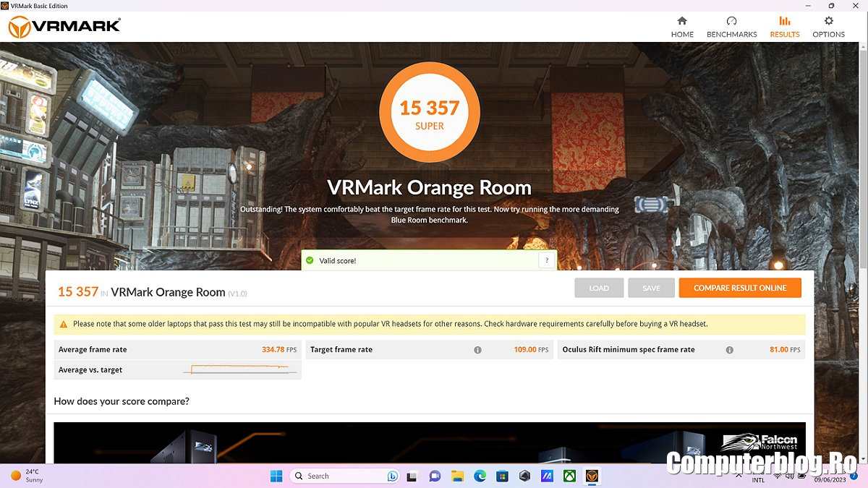Open the Options gear menu
The image size is (868, 488).
pos(828,27)
